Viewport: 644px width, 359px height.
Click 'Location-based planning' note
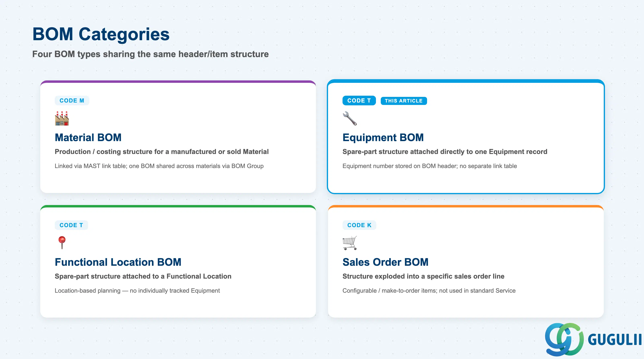tap(137, 291)
